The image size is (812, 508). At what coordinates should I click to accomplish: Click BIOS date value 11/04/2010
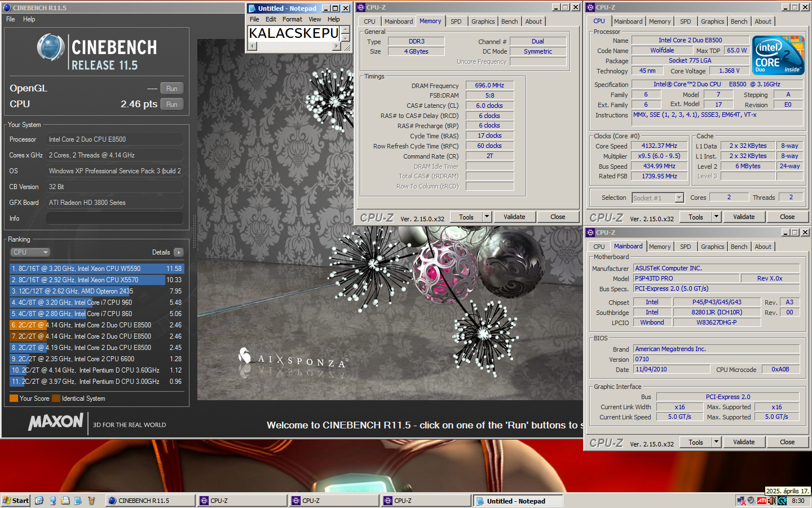pyautogui.click(x=672, y=369)
